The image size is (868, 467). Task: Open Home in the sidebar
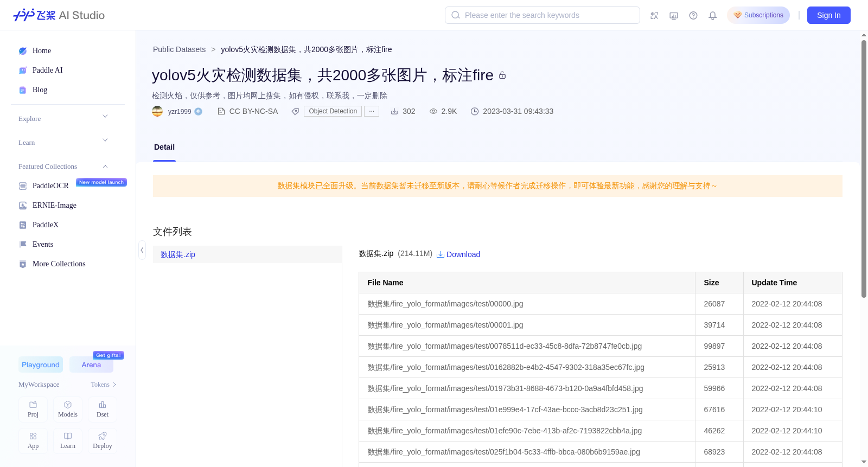42,51
